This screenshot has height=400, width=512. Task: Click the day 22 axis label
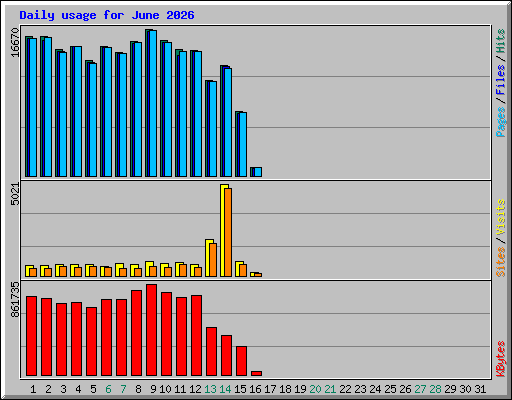pyautogui.click(x=345, y=389)
